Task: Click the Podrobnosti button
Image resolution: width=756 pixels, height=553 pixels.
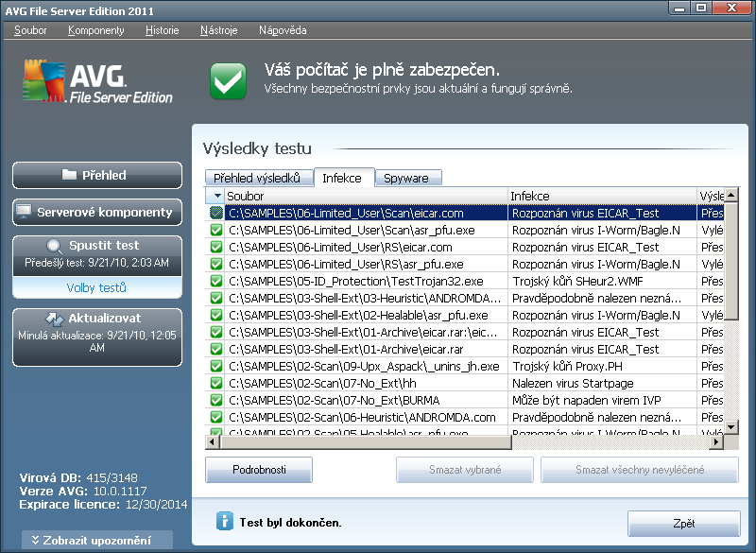Action: (259, 470)
